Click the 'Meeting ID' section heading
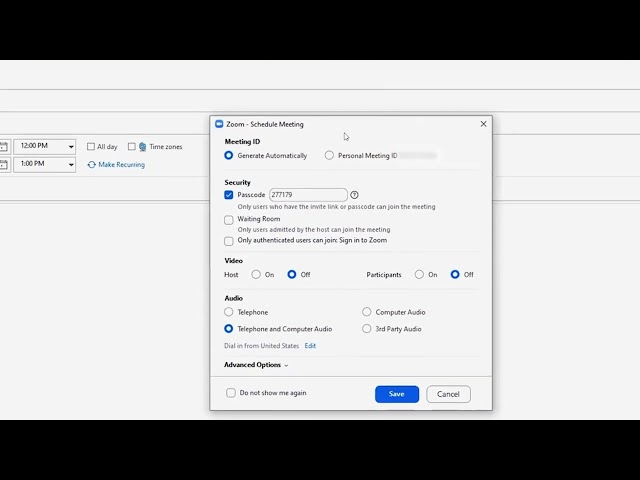 pos(242,142)
